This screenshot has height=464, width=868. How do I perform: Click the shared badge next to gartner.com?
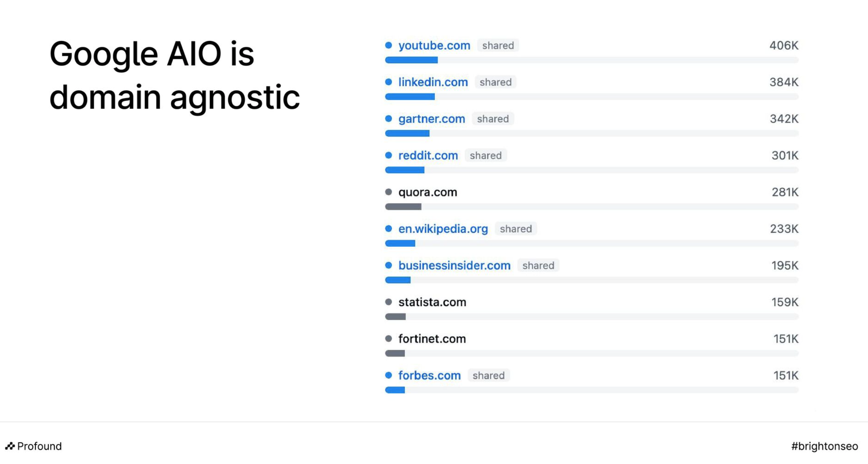[x=493, y=119]
